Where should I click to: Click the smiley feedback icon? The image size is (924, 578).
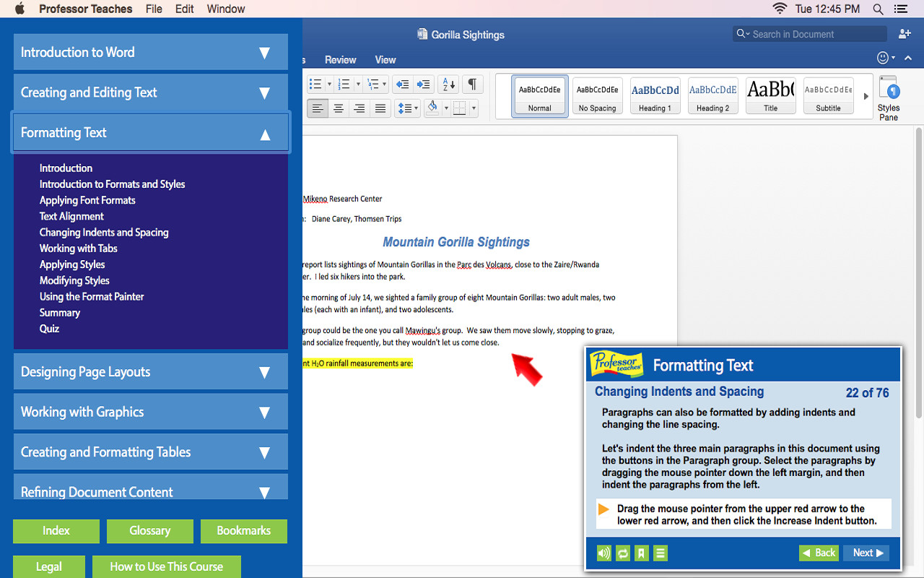pyautogui.click(x=883, y=58)
